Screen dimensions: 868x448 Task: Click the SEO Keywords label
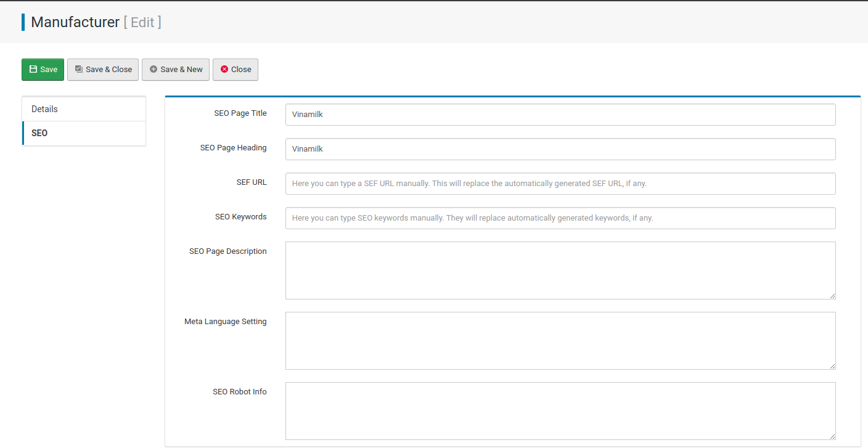241,217
